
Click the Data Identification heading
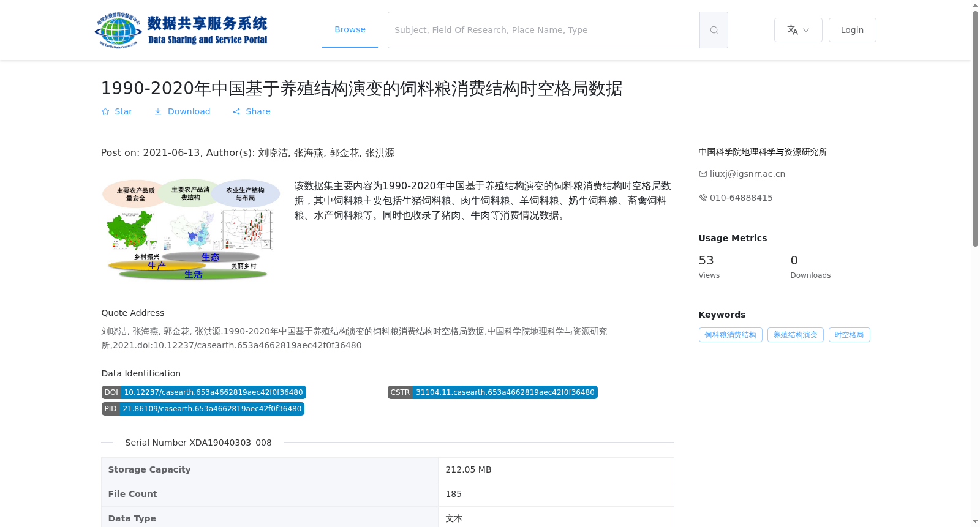[x=141, y=373]
